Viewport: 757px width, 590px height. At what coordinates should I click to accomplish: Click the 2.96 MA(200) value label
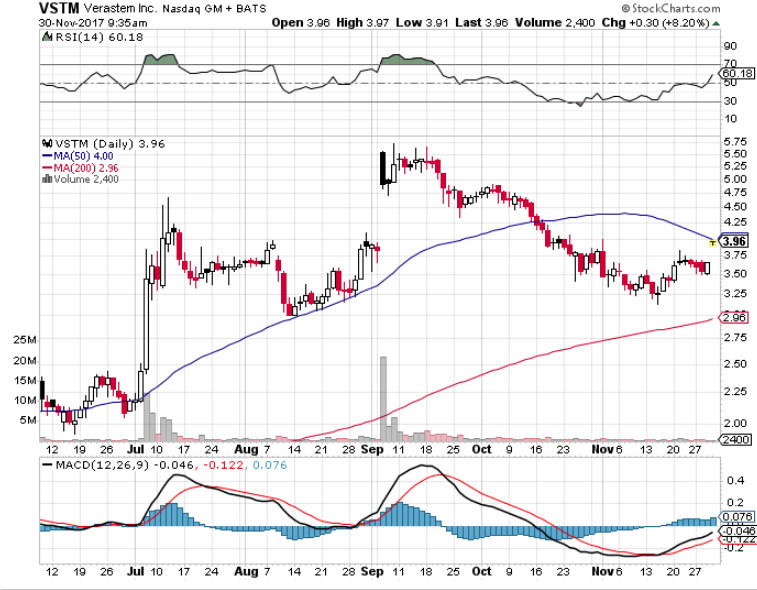click(x=735, y=319)
